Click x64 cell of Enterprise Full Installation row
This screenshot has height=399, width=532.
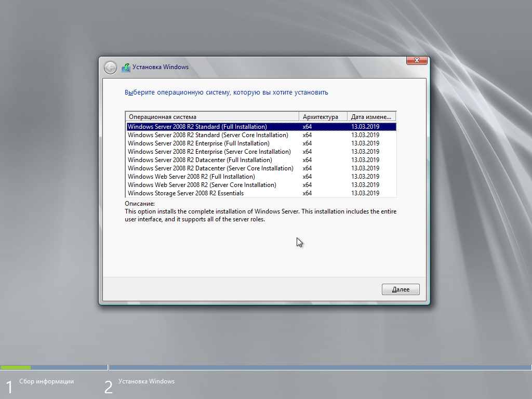pos(307,143)
